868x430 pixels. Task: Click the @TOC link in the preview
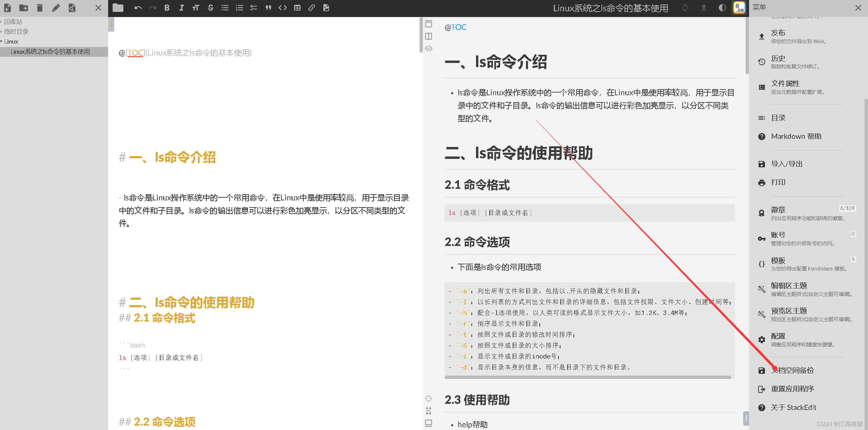[459, 27]
